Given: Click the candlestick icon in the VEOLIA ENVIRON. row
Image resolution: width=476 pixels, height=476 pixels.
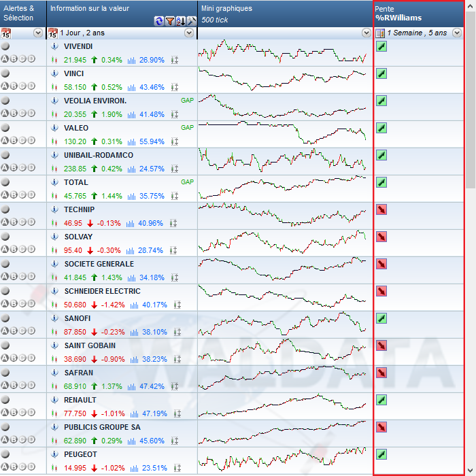Looking at the screenshot, I should 54,114.
